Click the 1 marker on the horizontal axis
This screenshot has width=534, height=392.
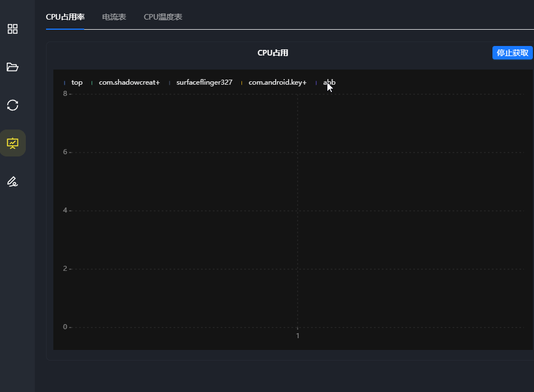tap(298, 335)
